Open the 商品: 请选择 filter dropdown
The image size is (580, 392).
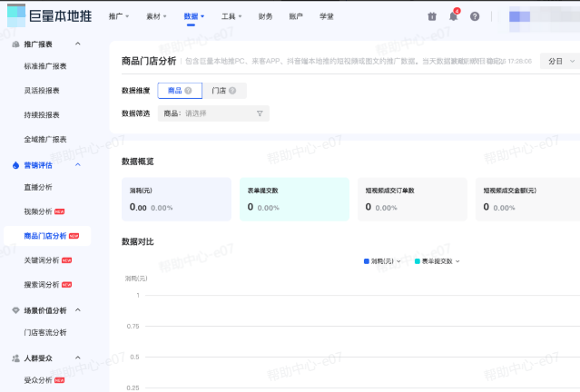tap(213, 113)
